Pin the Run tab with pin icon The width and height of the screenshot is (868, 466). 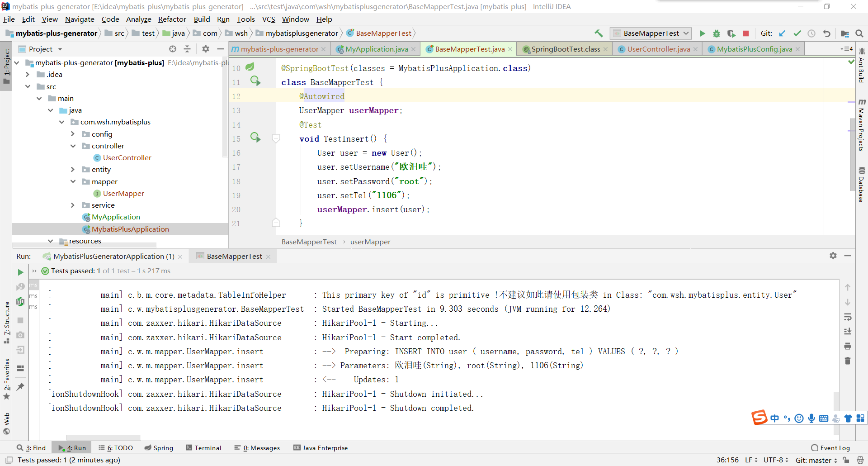(x=20, y=386)
